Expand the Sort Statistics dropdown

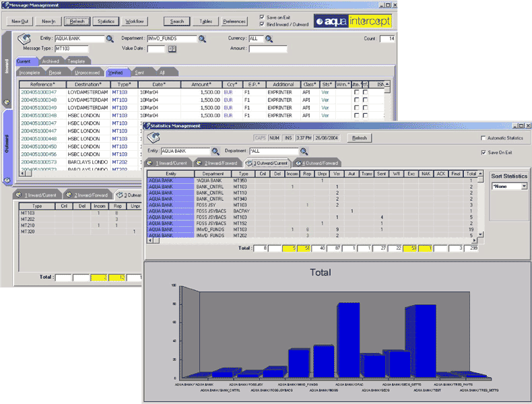tap(523, 186)
